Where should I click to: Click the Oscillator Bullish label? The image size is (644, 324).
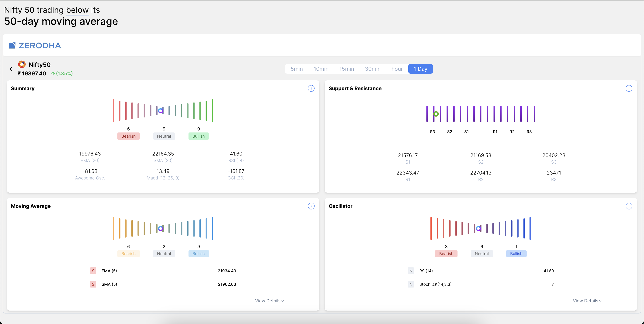pos(516,254)
